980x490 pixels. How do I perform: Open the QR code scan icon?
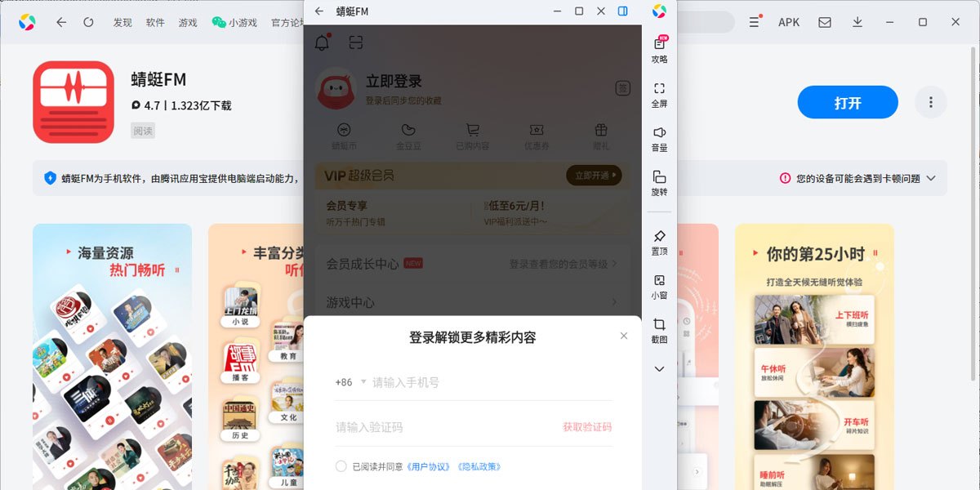(x=355, y=41)
